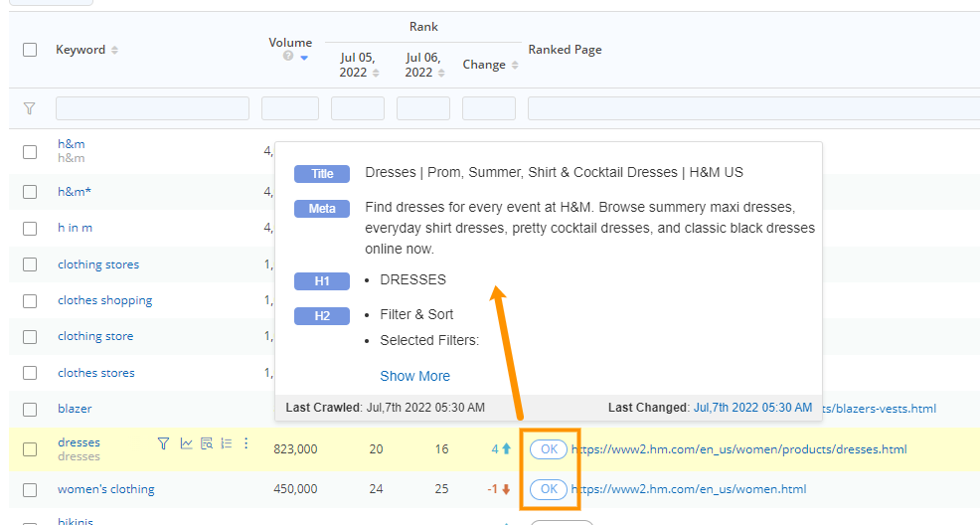Click the Filter & Sort H2 entry
The height and width of the screenshot is (525, 980).
pos(416,314)
